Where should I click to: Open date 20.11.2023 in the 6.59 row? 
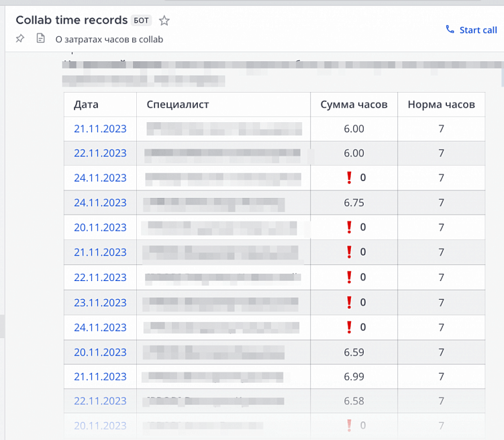click(x=100, y=352)
